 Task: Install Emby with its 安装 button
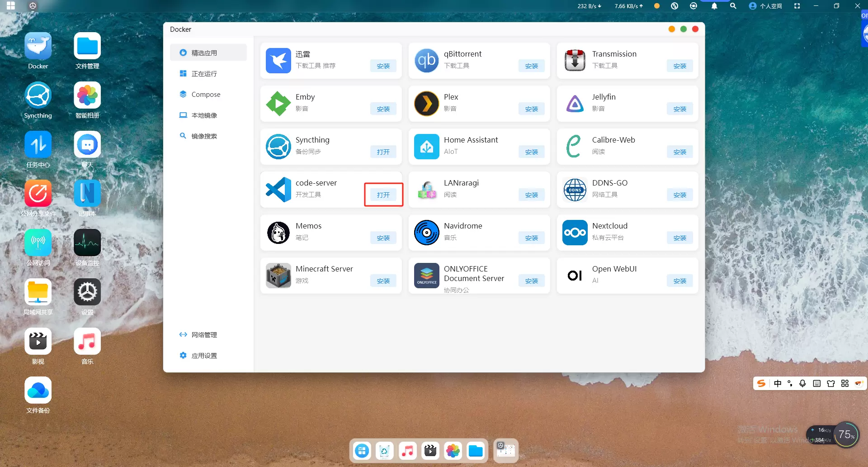(x=383, y=109)
